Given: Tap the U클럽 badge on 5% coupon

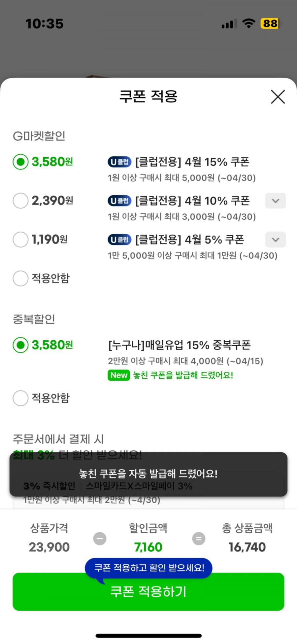Looking at the screenshot, I should coord(119,240).
